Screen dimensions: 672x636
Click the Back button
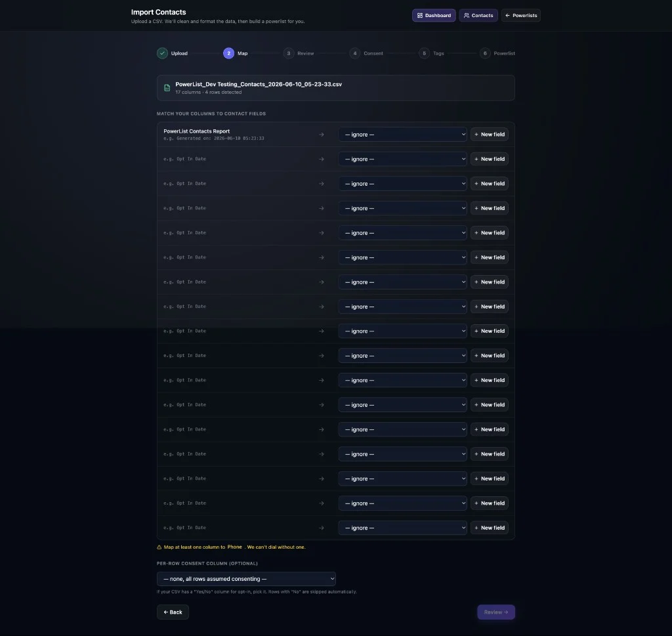173,612
